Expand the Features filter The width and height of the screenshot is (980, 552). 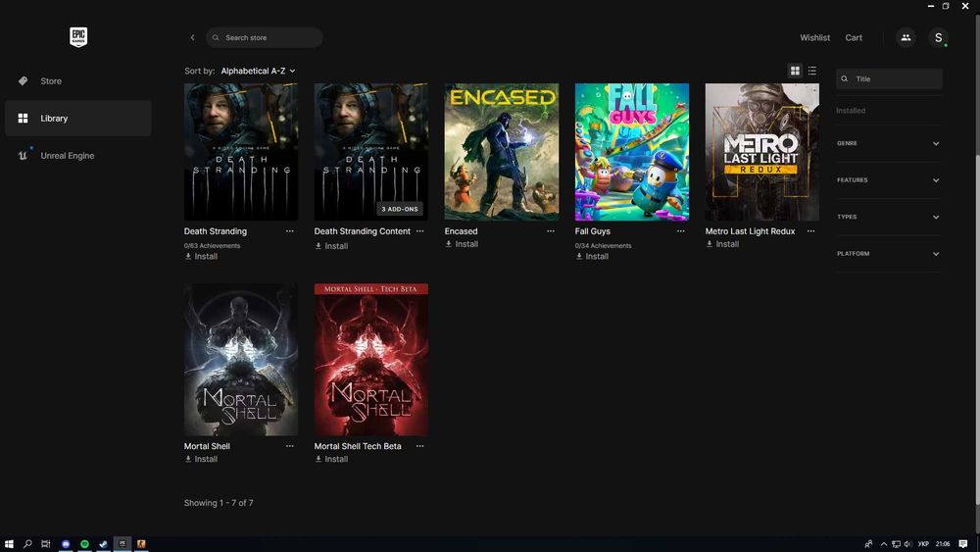pos(888,180)
